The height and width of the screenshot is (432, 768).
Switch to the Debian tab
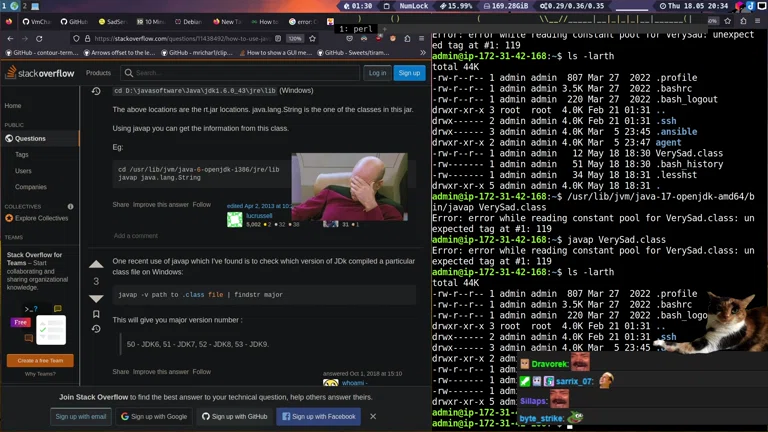[x=189, y=22]
